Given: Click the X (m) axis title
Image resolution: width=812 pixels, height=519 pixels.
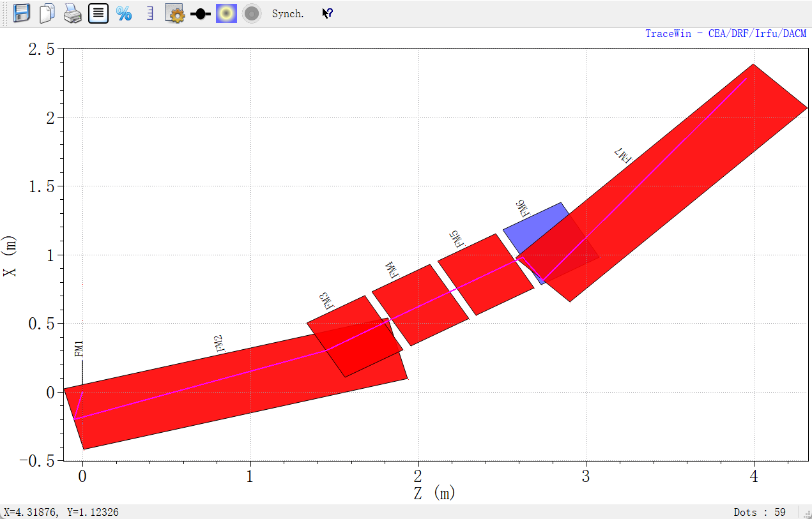Looking at the screenshot, I should pyautogui.click(x=10, y=255).
